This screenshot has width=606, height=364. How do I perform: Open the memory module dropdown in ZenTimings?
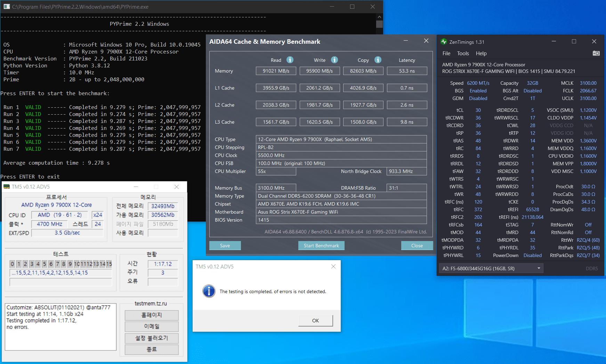tap(491, 268)
